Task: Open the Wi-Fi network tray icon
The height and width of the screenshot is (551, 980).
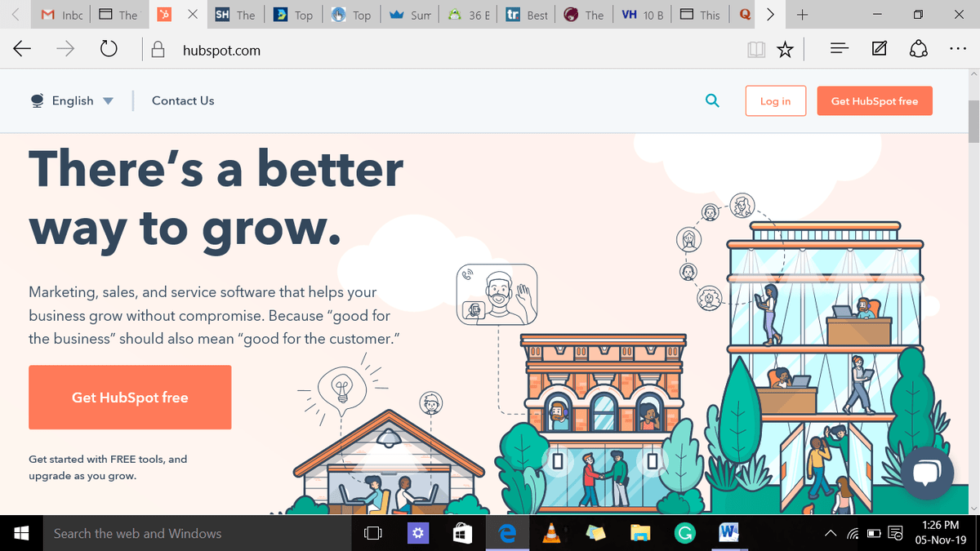Action: click(853, 534)
